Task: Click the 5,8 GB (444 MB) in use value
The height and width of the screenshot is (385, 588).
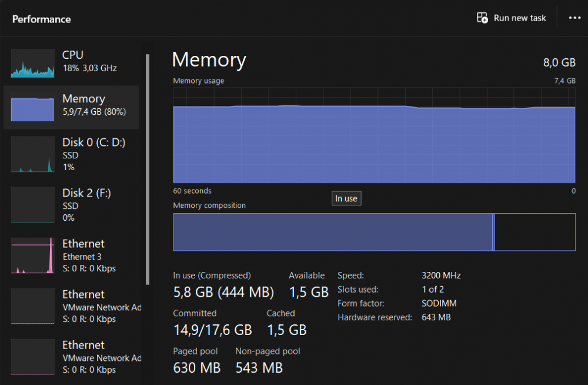Action: [x=223, y=292]
